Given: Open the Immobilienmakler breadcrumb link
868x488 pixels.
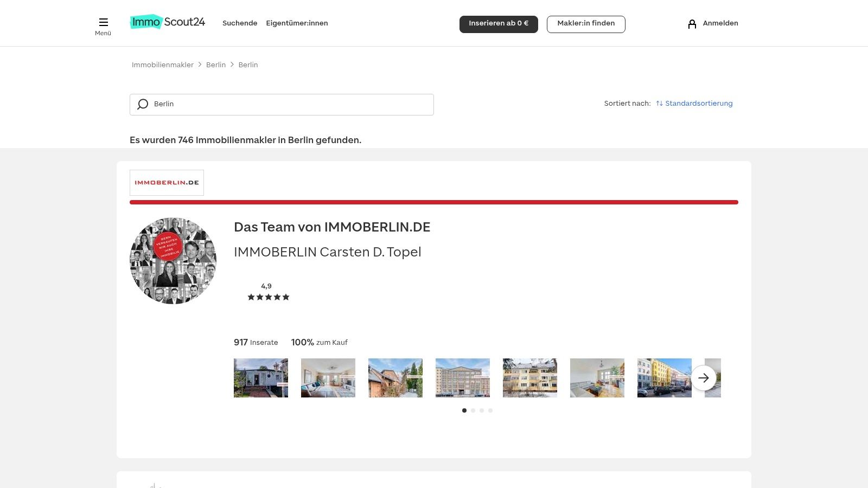Looking at the screenshot, I should pos(163,65).
